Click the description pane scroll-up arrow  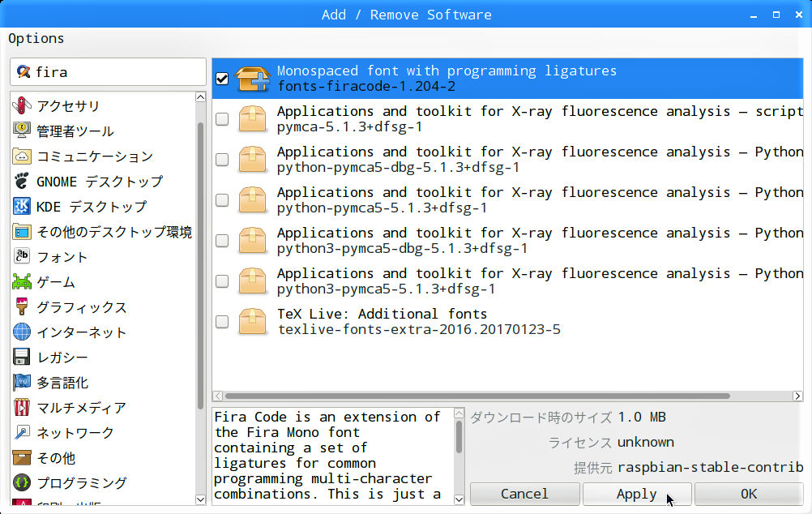(459, 413)
